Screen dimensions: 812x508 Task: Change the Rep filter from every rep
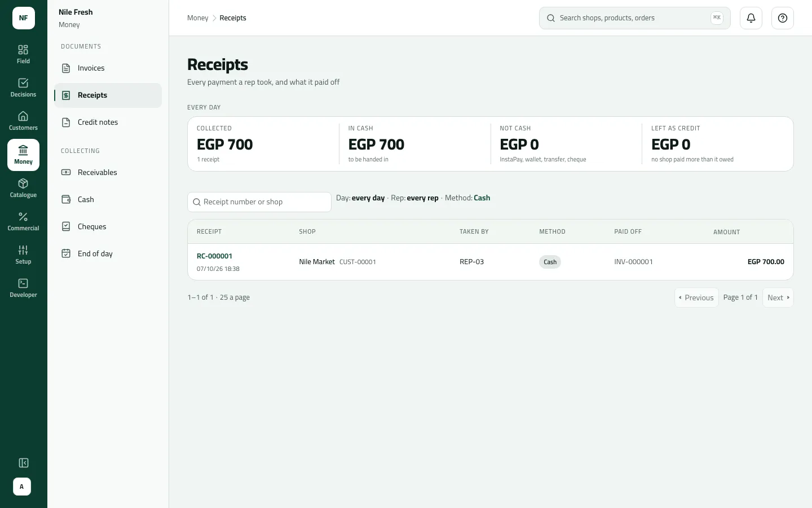(x=422, y=198)
